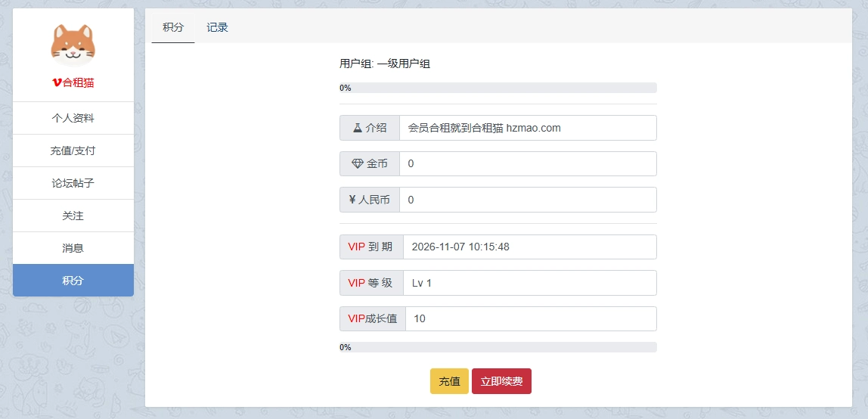This screenshot has width=868, height=419.
Task: Open the 关注 sidebar item
Action: (x=73, y=216)
